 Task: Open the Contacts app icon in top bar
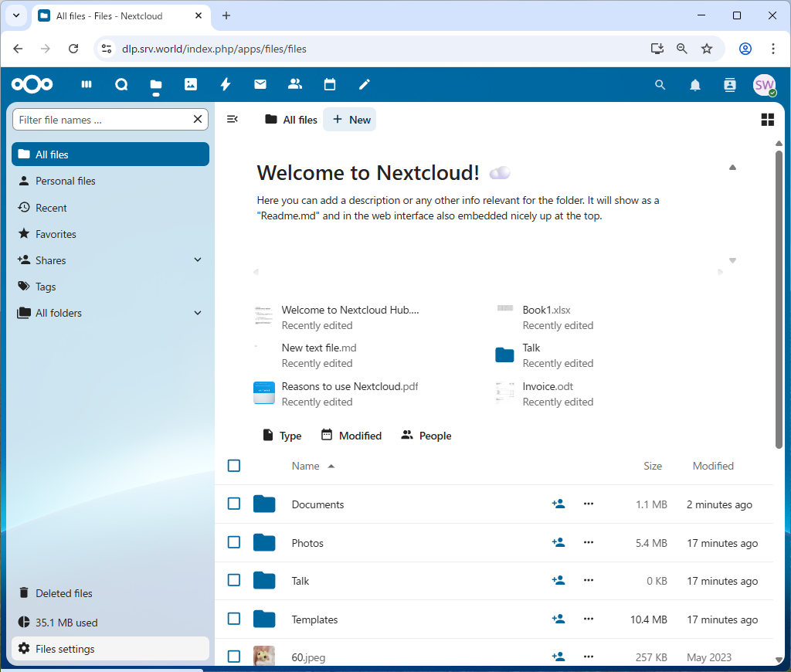(294, 85)
